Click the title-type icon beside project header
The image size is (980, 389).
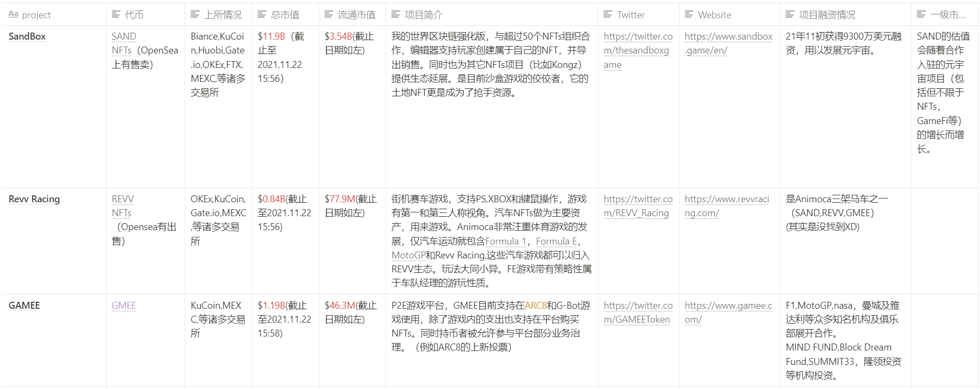(13, 14)
